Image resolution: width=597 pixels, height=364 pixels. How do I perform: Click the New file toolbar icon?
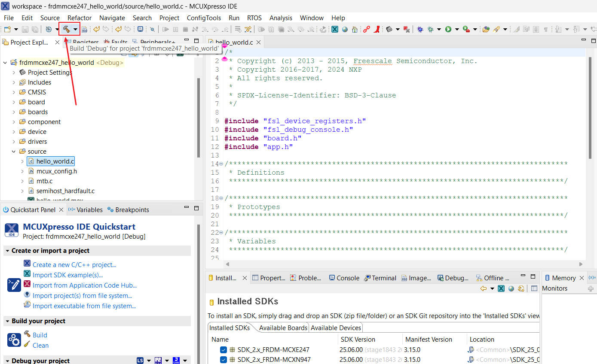[7, 29]
